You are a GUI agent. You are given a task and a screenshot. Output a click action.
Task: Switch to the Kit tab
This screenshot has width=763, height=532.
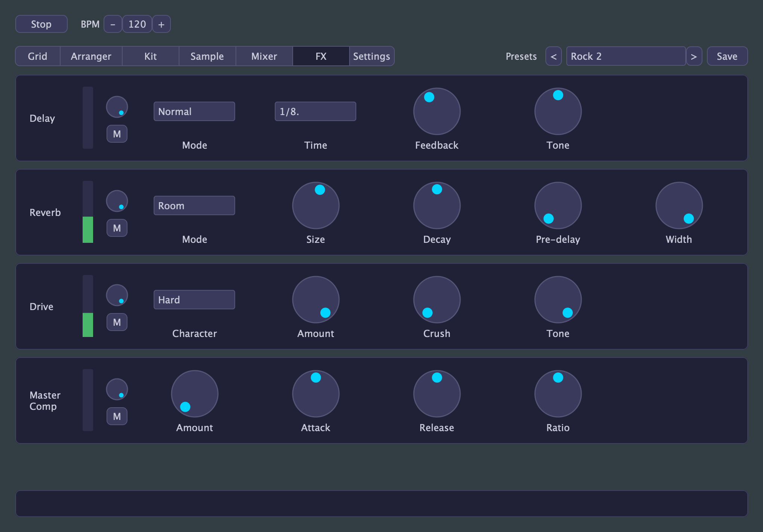click(x=151, y=56)
